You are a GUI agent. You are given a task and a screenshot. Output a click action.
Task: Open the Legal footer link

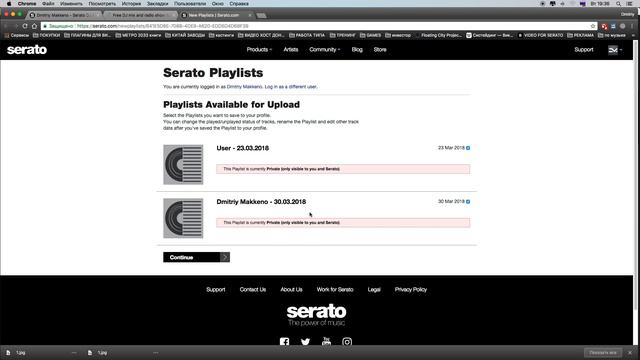[x=374, y=289]
